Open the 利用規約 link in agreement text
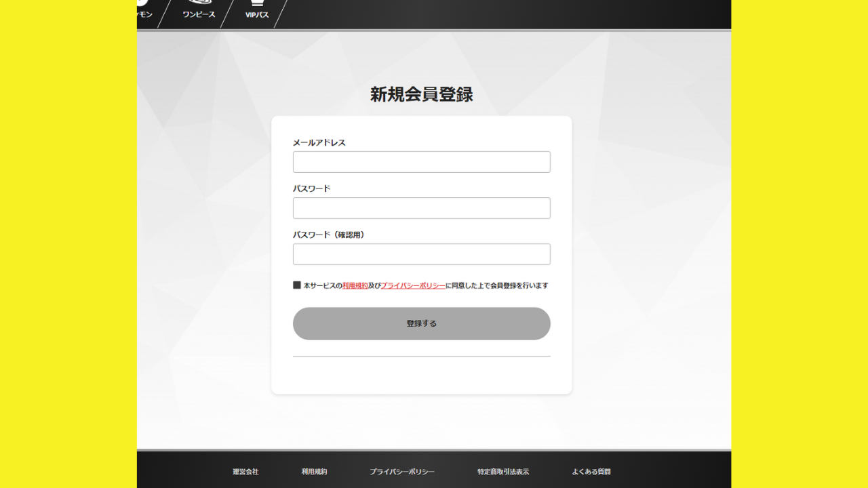 pos(355,286)
